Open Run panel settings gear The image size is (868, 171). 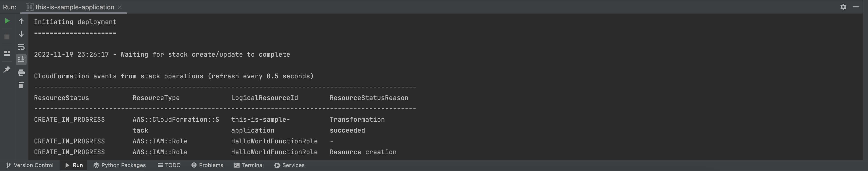(x=843, y=7)
